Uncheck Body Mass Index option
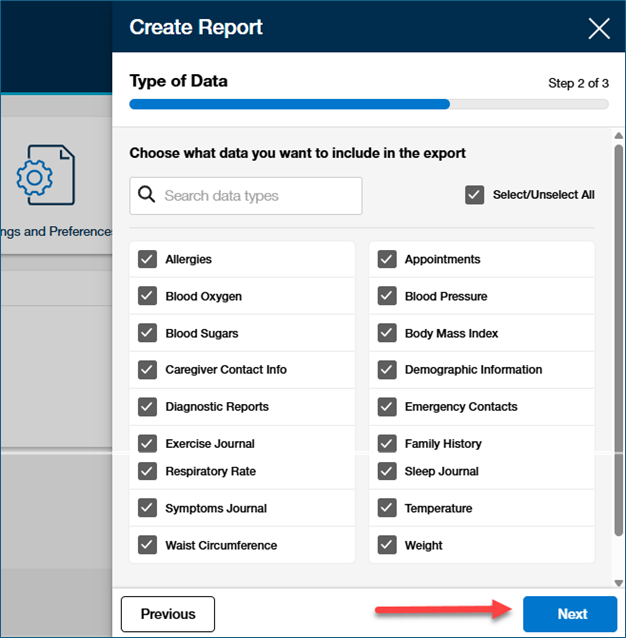Screen dimensions: 626x638 pos(387,333)
